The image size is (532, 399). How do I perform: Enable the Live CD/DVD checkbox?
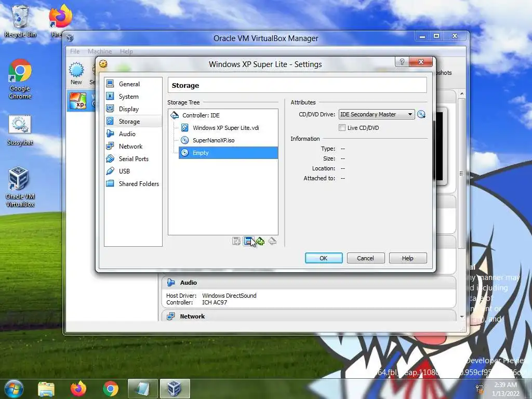coord(342,128)
